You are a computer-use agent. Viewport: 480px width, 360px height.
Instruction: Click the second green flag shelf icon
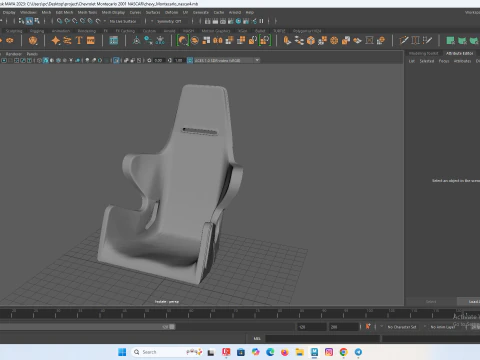click(462, 41)
